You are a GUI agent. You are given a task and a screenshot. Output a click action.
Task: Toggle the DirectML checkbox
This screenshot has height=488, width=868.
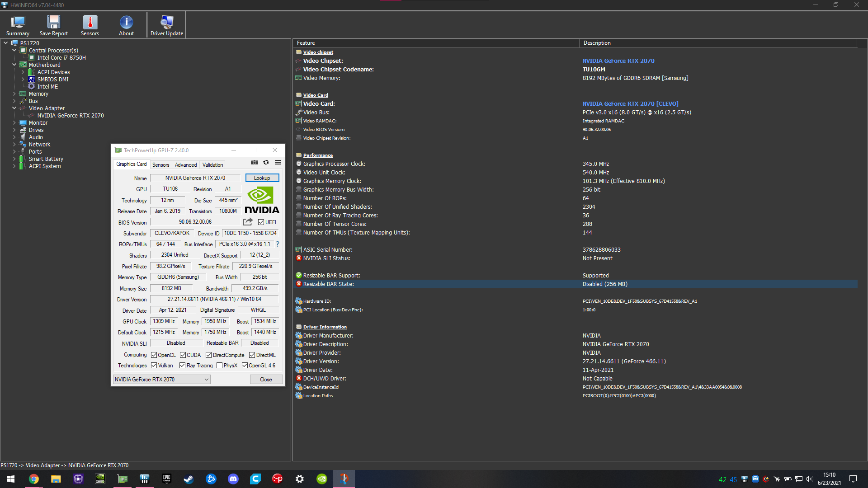252,355
